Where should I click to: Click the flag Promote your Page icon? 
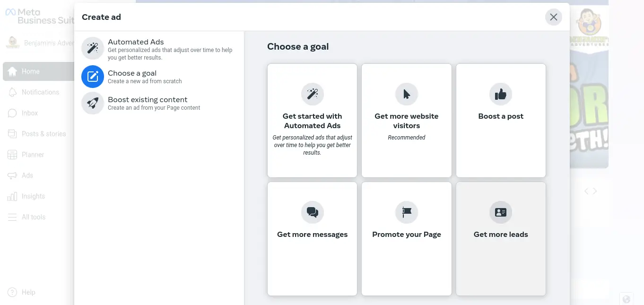[407, 212]
